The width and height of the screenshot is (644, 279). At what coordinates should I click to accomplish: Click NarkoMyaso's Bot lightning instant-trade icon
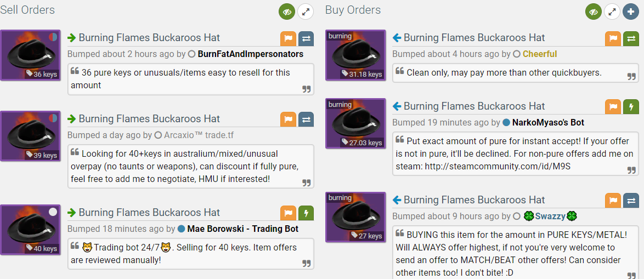coord(631,107)
